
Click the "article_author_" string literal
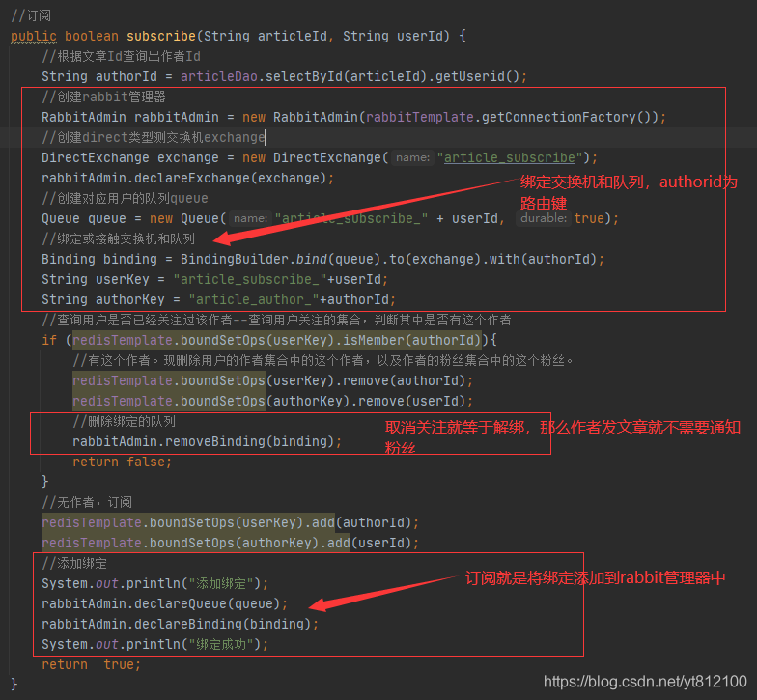pos(254,299)
